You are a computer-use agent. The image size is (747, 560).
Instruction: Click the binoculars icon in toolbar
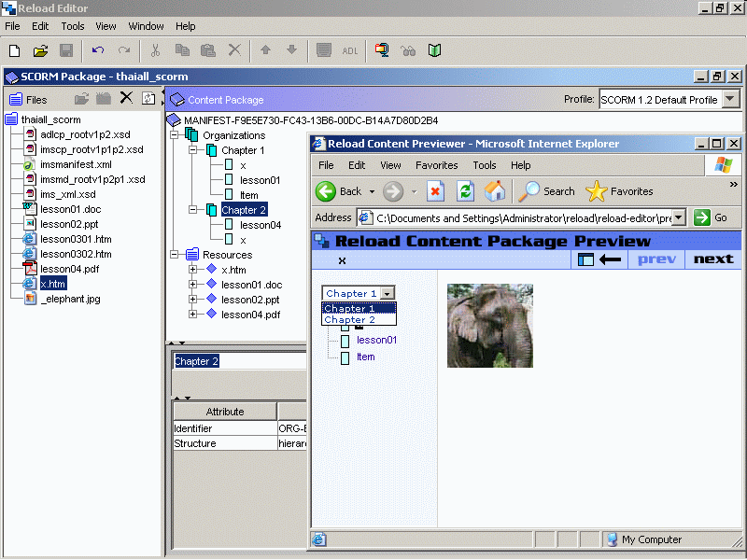click(408, 50)
